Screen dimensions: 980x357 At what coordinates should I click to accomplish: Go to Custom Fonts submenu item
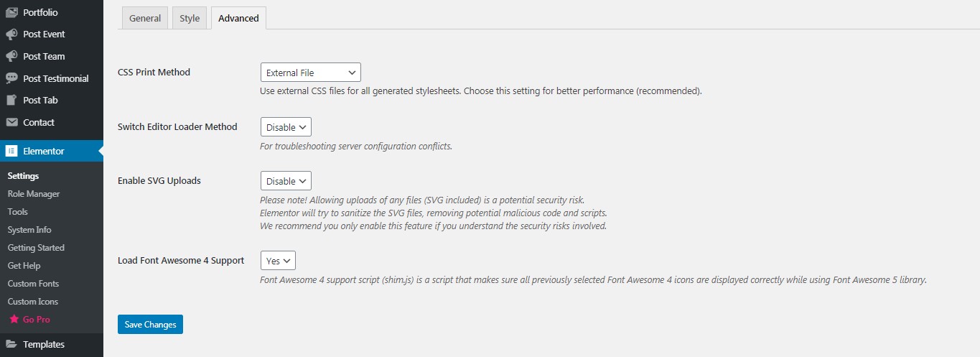(33, 284)
